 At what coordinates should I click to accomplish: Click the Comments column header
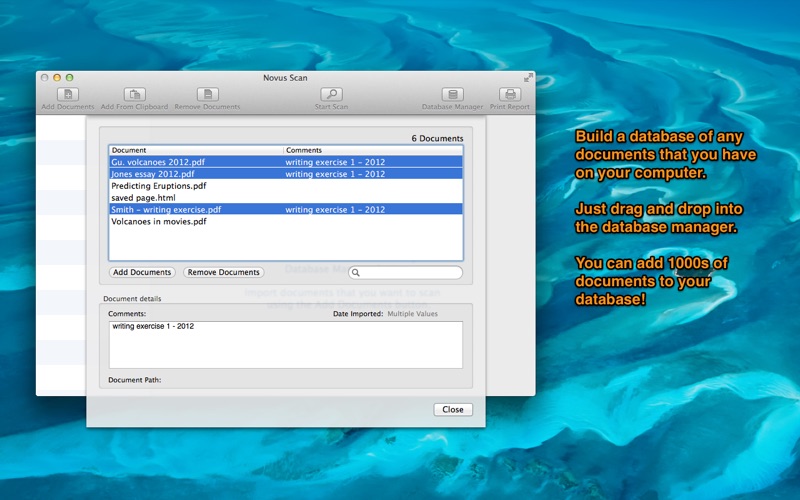coord(373,150)
